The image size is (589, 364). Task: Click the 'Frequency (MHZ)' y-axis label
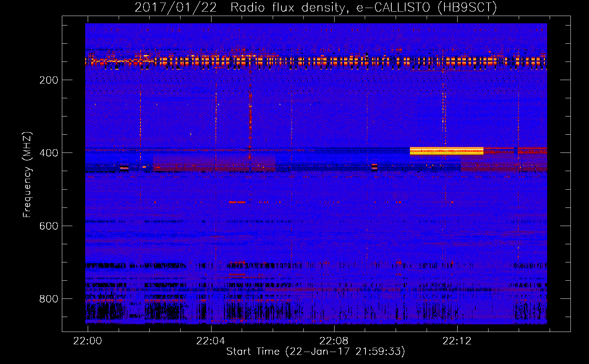click(27, 174)
